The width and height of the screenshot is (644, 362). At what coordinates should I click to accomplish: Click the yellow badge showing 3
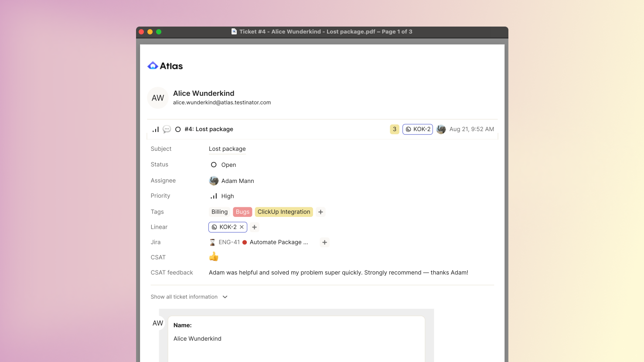395,129
